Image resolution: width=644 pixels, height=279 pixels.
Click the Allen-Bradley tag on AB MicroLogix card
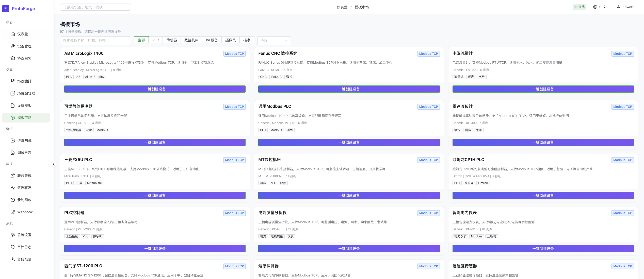[x=95, y=77]
